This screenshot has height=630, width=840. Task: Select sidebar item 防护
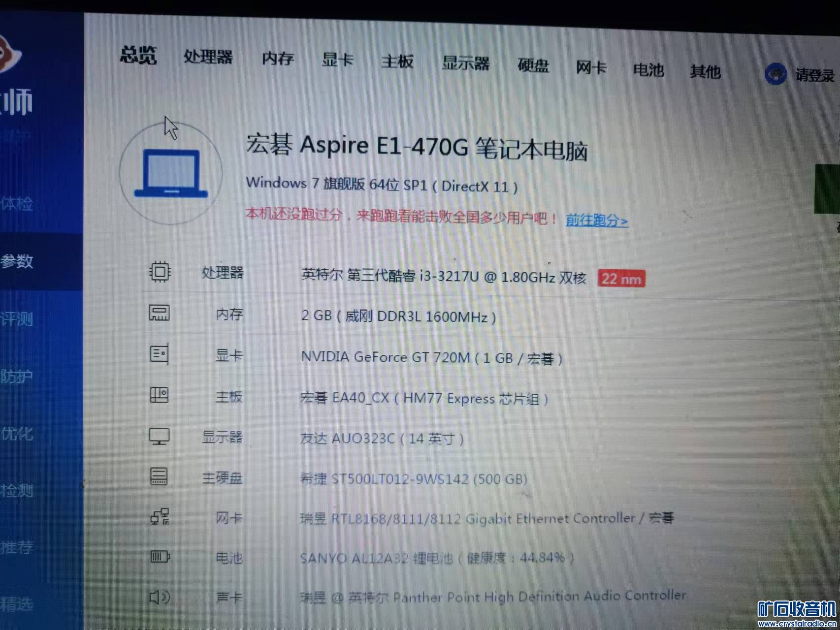(17, 376)
